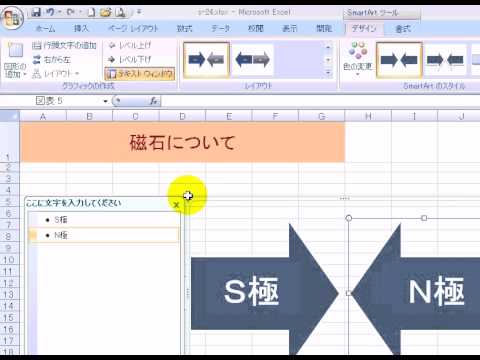Select column A header

point(43,116)
